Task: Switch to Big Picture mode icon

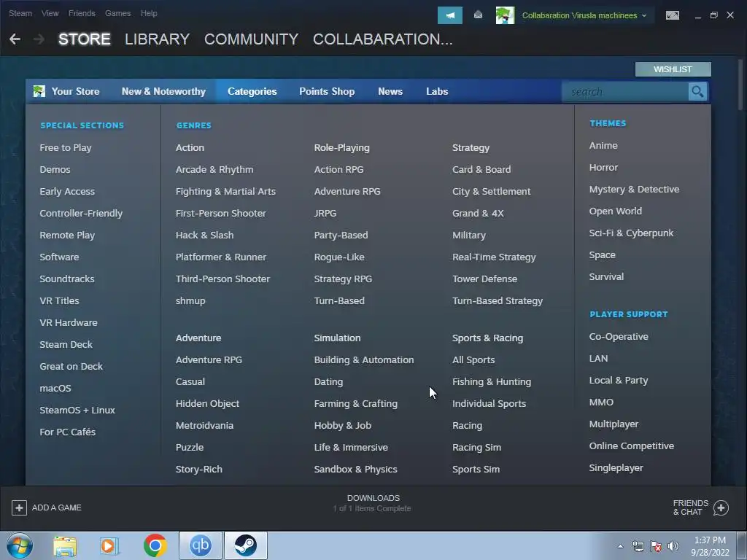Action: [672, 15]
